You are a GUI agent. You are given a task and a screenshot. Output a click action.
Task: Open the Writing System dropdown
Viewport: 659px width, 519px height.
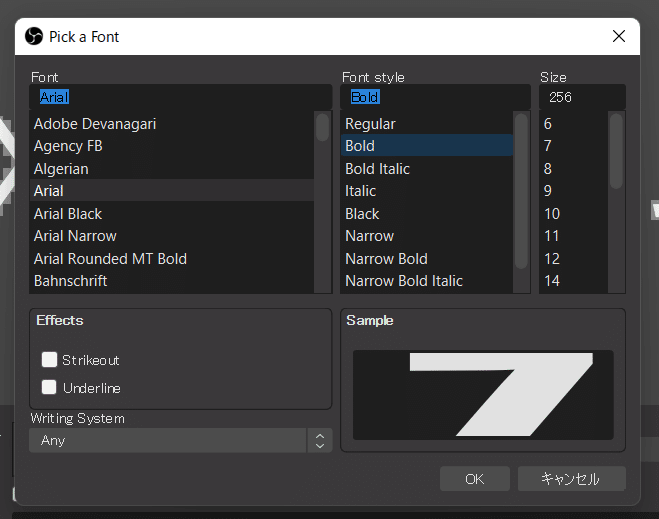pyautogui.click(x=180, y=440)
